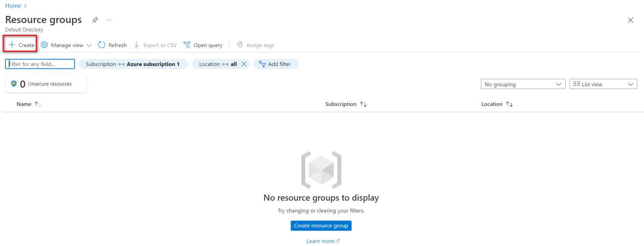Click the shield icon beside Unsecure resources
The height and width of the screenshot is (246, 644).
pyautogui.click(x=14, y=84)
